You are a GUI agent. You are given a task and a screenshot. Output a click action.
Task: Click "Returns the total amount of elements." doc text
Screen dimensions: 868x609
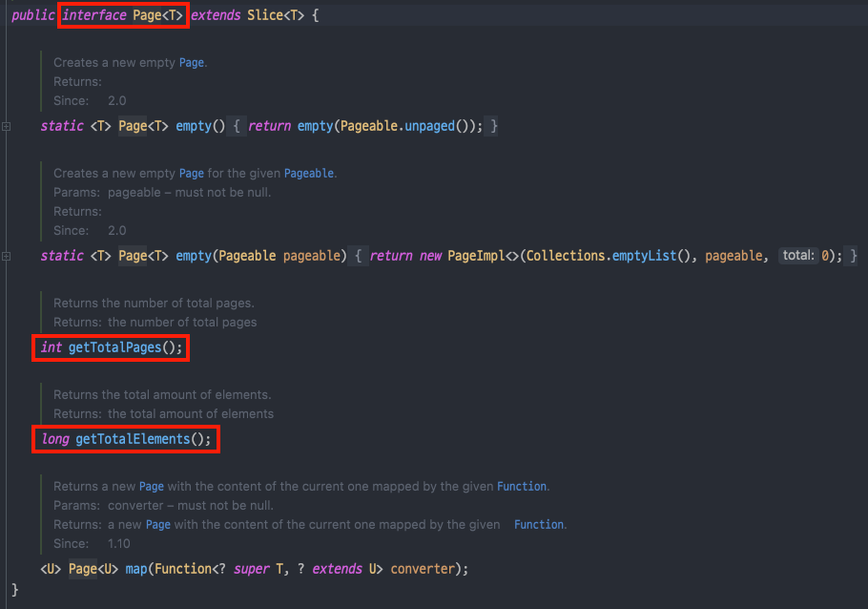pos(162,395)
